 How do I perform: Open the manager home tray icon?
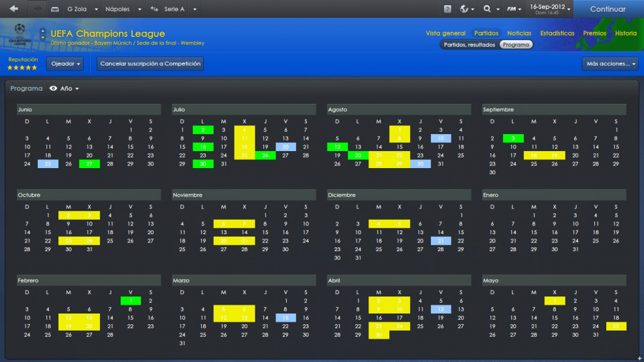[55, 9]
